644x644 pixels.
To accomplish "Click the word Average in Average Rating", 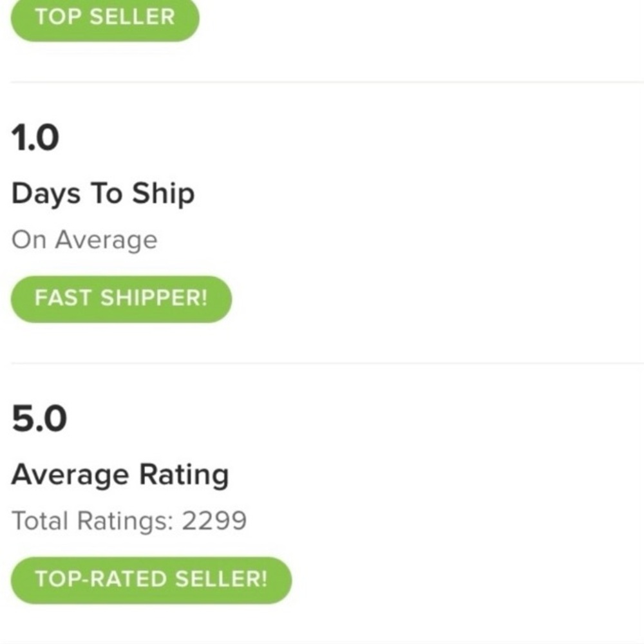I will click(x=70, y=475).
